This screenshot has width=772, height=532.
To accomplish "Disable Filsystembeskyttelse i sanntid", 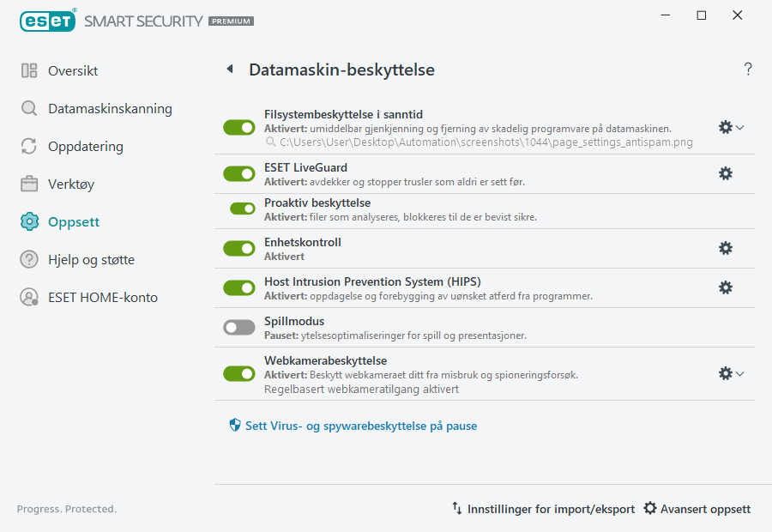I will [238, 127].
